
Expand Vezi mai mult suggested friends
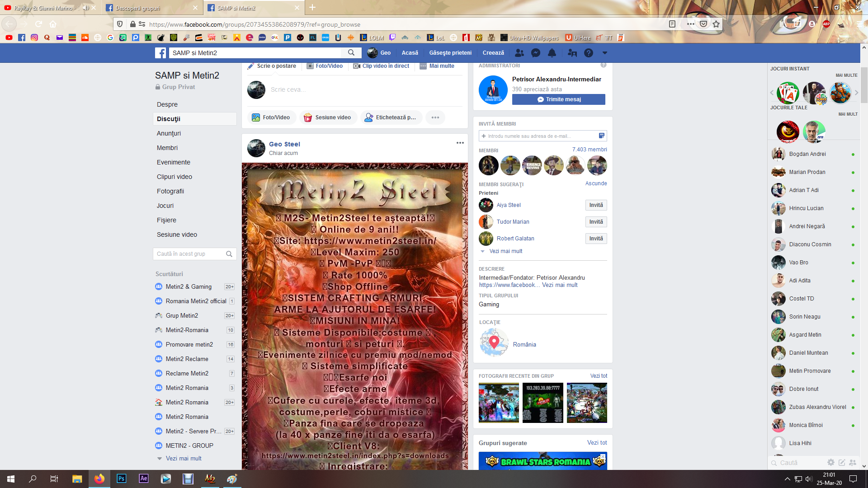point(505,251)
